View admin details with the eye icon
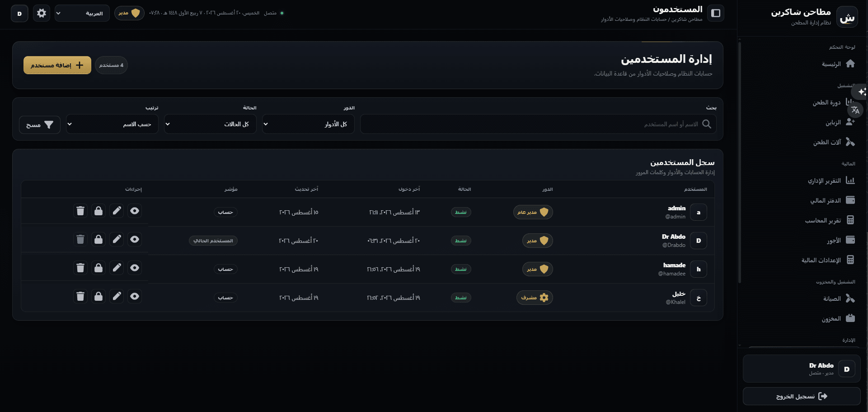868x412 pixels. coord(135,211)
